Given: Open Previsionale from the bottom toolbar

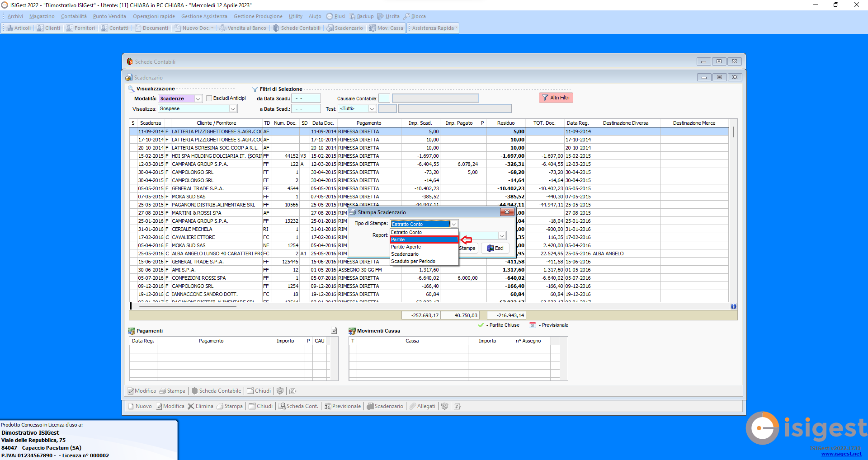Looking at the screenshot, I should 343,406.
